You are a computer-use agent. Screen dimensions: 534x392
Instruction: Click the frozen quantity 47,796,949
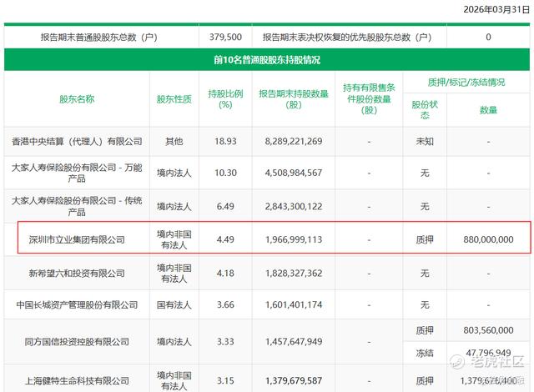click(x=488, y=353)
